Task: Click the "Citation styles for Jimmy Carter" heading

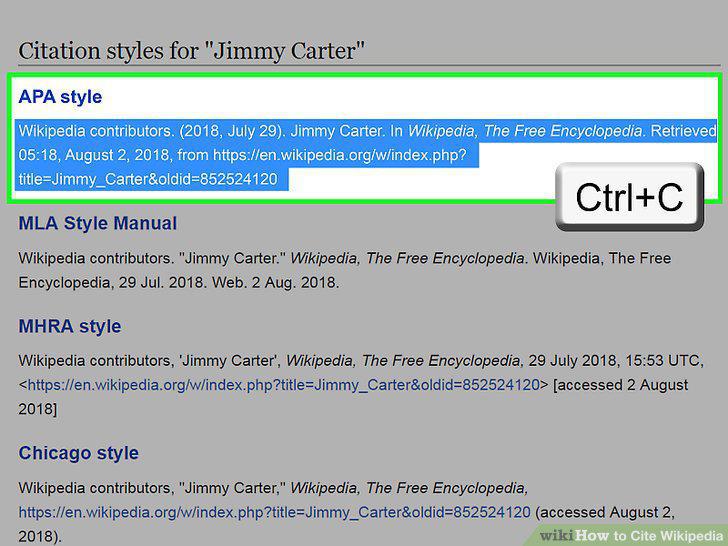Action: pos(191,51)
